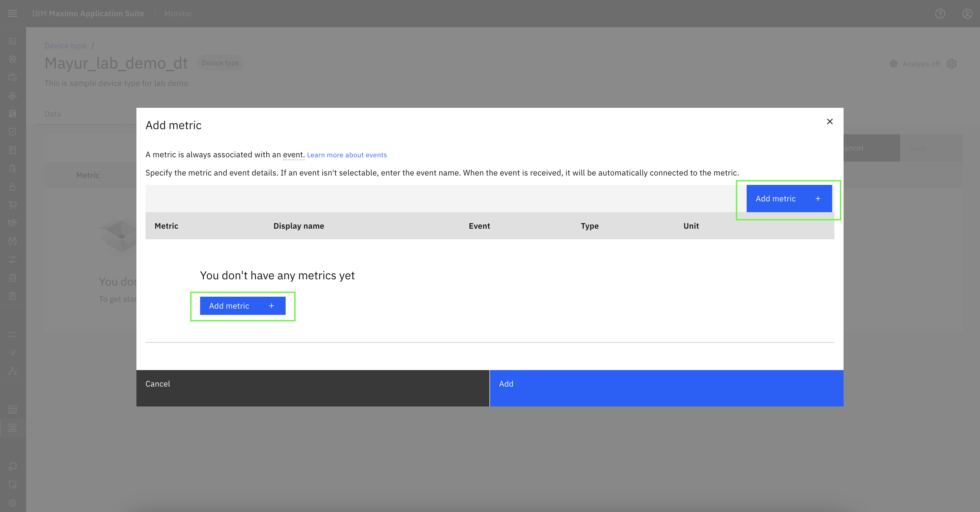Click the Mayur_lab_demo_dt page title
This screenshot has width=980, height=512.
[x=116, y=63]
